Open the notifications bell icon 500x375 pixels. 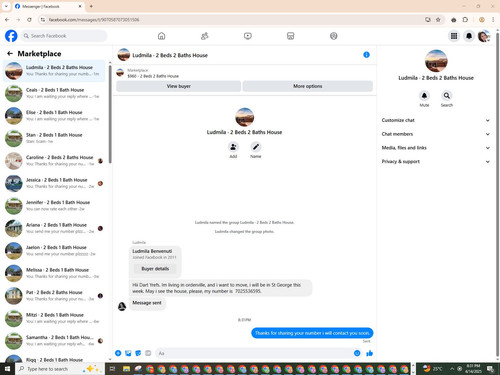[x=469, y=36]
